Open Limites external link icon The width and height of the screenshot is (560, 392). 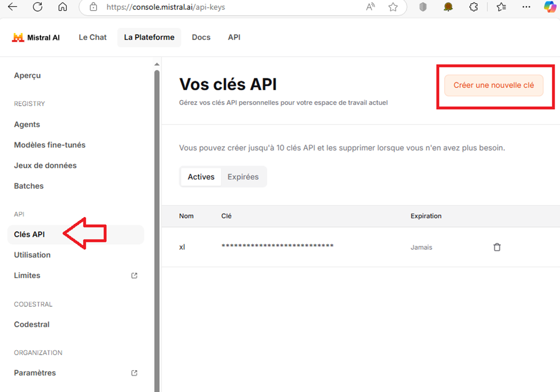[134, 275]
